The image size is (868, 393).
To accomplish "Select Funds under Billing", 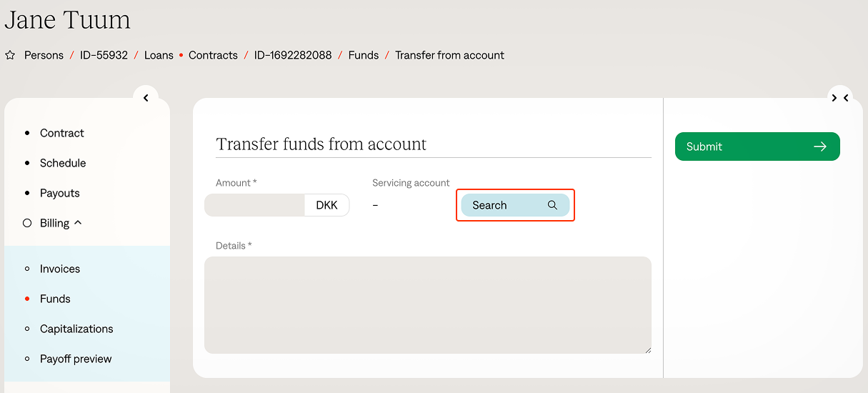I will 55,299.
